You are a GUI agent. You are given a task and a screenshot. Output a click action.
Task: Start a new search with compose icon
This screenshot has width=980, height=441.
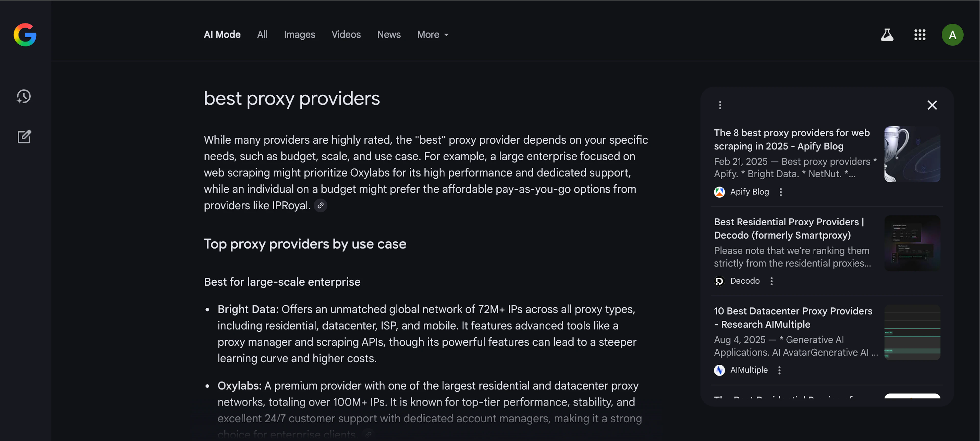(x=24, y=137)
